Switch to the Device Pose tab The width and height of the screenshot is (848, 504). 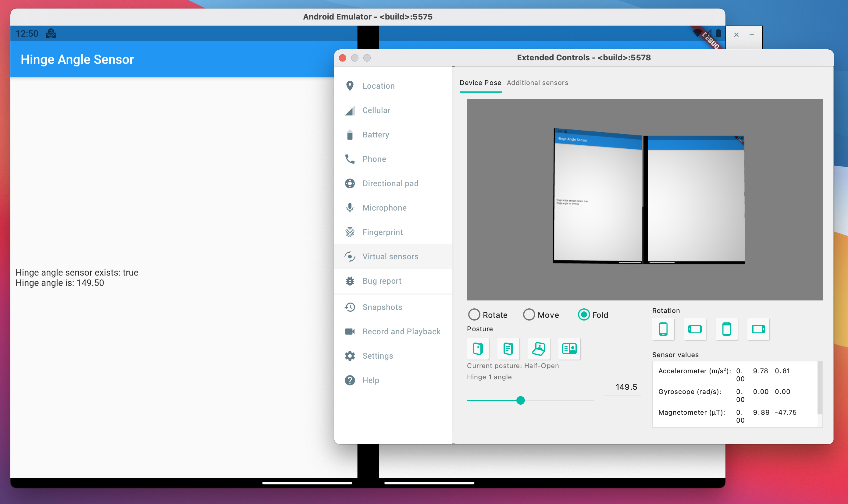(x=480, y=82)
